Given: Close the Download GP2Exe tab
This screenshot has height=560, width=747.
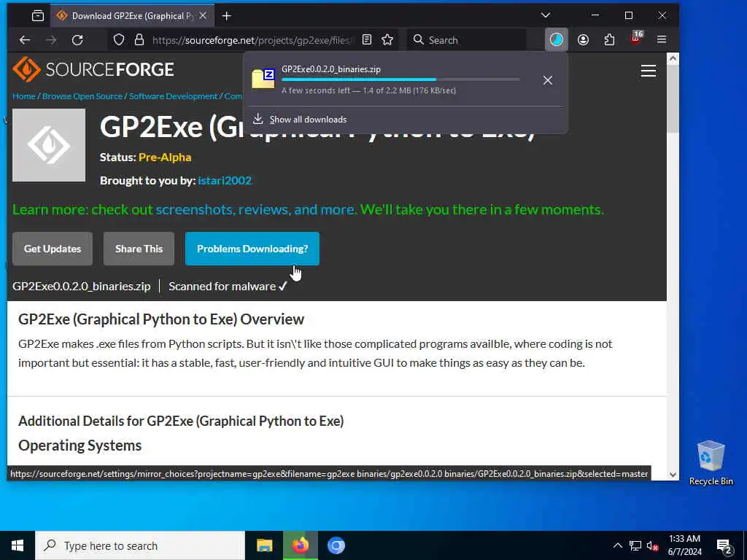Looking at the screenshot, I should (203, 16).
